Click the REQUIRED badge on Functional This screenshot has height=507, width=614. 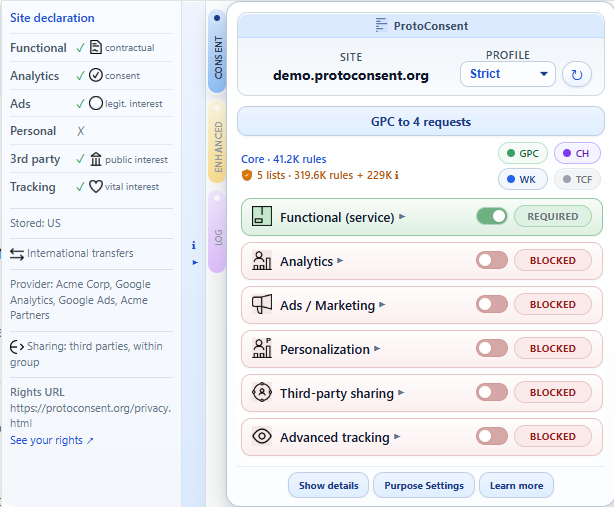click(x=553, y=216)
